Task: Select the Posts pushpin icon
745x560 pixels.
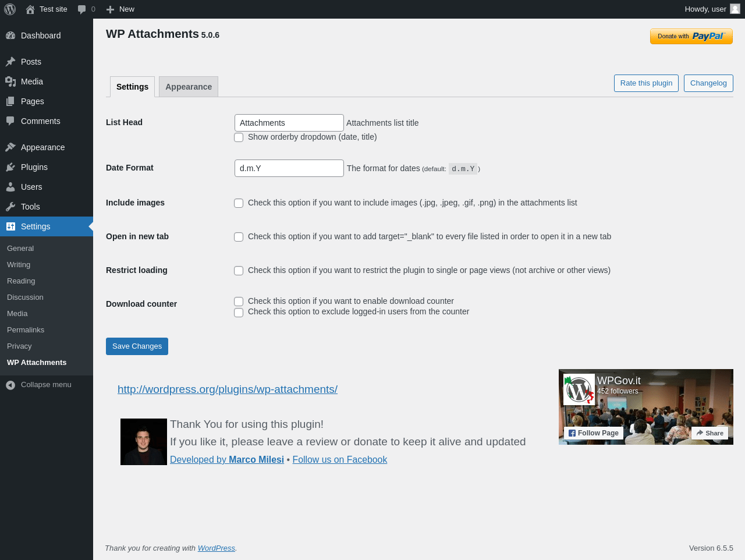Action: [x=10, y=62]
